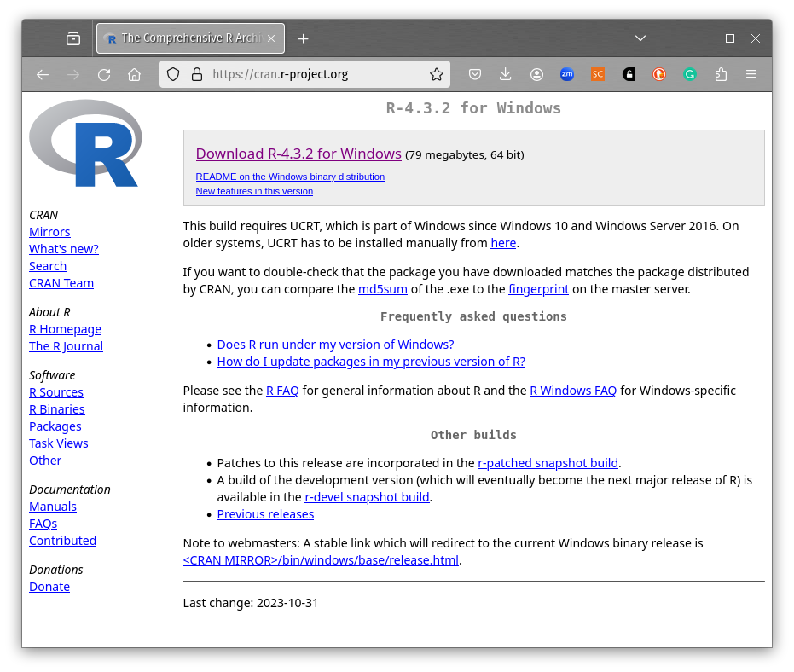794x672 pixels.
Task: Open the Firefox account icon
Action: coord(536,75)
